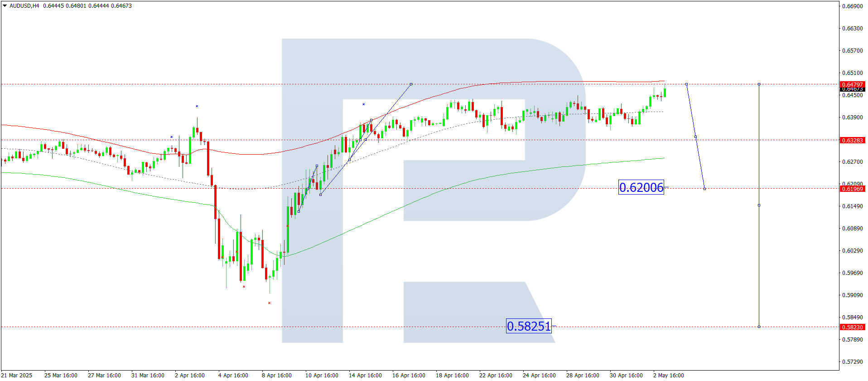The width and height of the screenshot is (868, 381).
Task: Click the 0.58230 red price tag
Action: point(852,327)
